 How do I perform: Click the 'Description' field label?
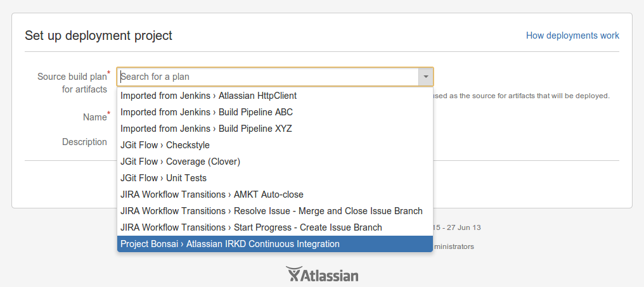(x=84, y=142)
